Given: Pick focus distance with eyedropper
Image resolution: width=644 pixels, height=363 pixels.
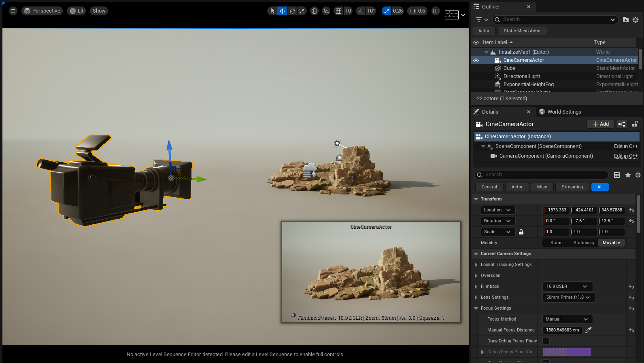Looking at the screenshot, I should tap(589, 330).
